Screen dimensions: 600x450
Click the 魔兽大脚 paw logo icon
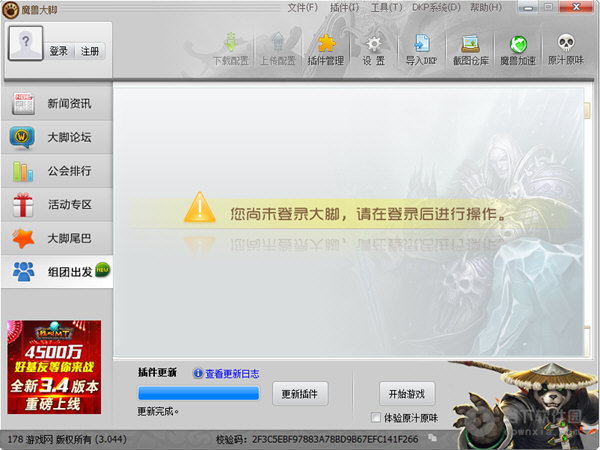pyautogui.click(x=10, y=10)
